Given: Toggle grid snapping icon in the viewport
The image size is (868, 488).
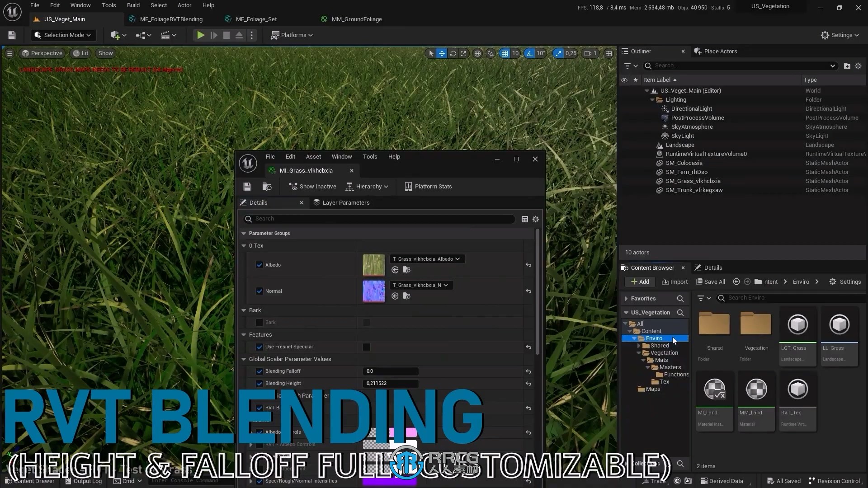Looking at the screenshot, I should [505, 53].
